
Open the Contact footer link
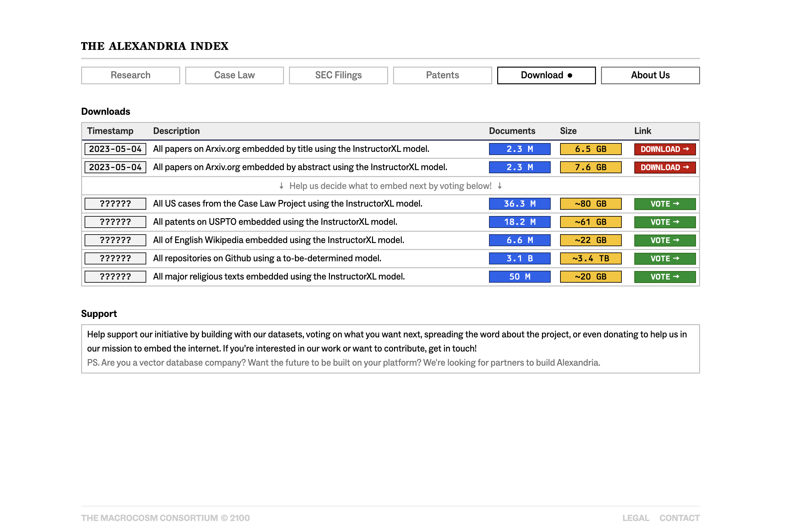tap(679, 518)
